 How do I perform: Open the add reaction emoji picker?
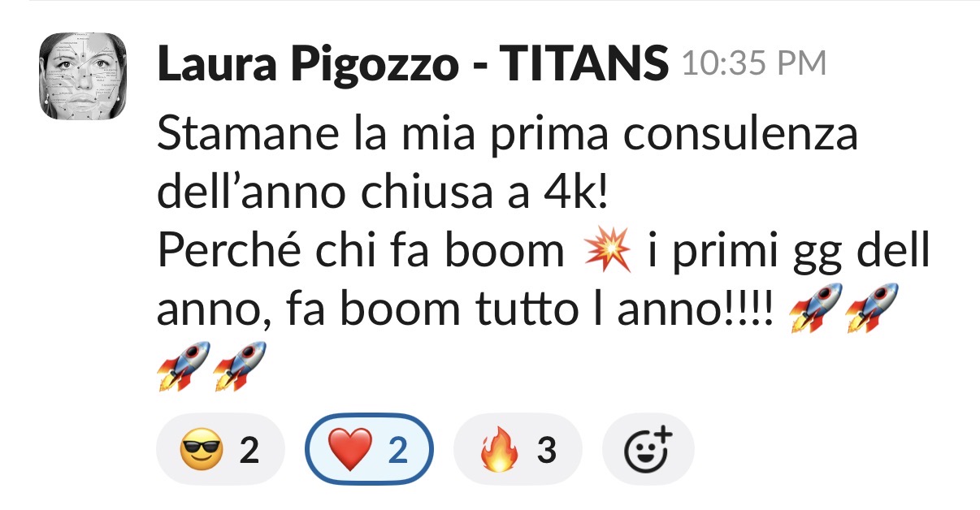tap(648, 449)
